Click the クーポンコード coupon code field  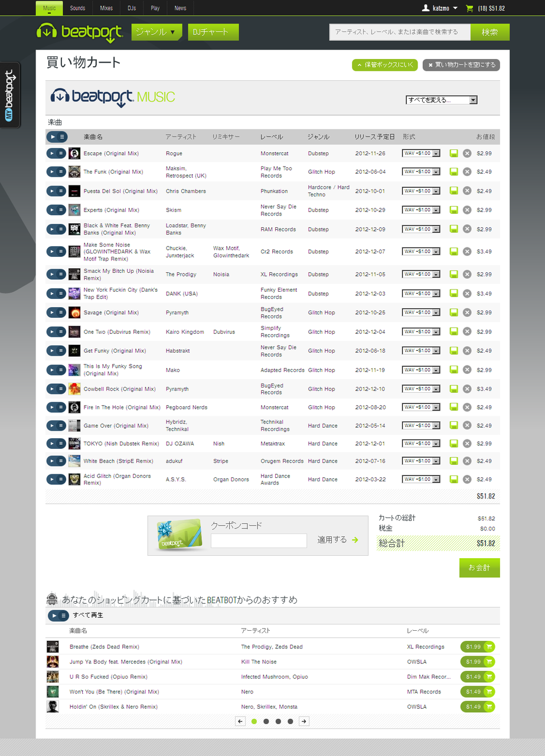point(259,540)
